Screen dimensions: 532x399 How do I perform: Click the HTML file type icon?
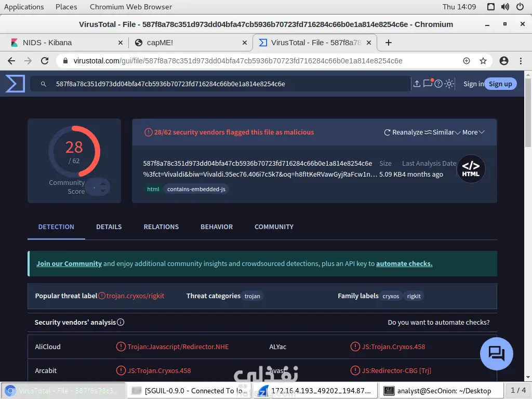tap(471, 169)
